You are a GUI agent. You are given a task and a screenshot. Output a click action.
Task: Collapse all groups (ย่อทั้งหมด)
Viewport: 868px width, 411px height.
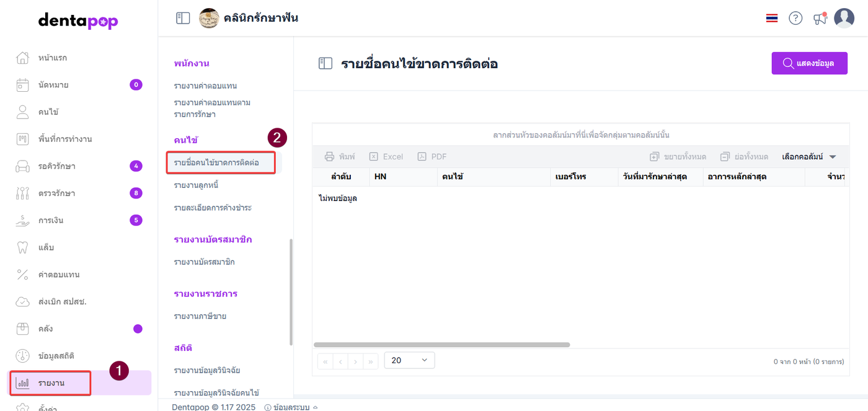click(x=744, y=157)
